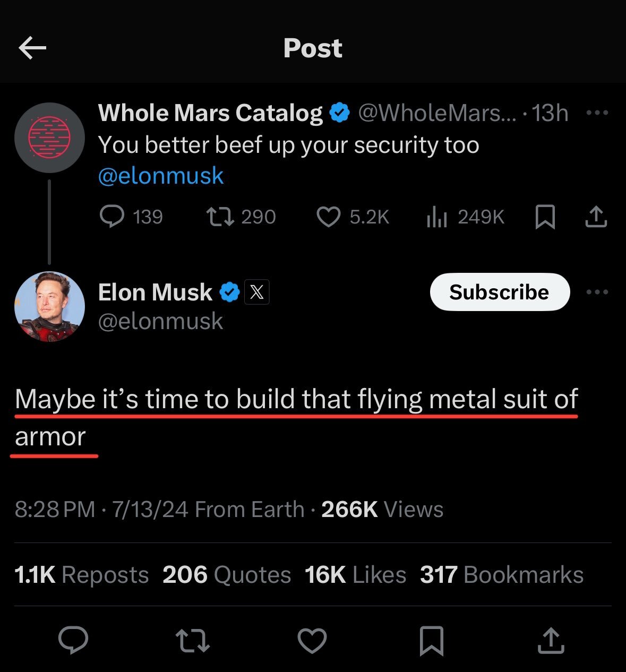Subscribe to Elon Musk

click(499, 292)
